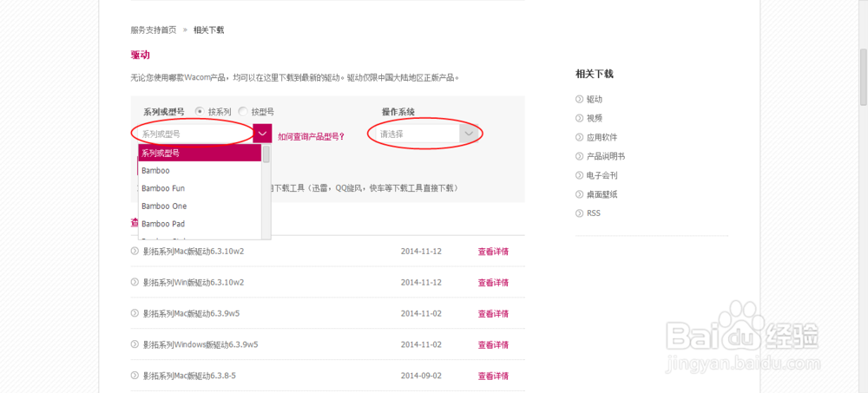The width and height of the screenshot is (868, 393).
Task: Choose Bamboo One from the series list
Action: (x=200, y=206)
